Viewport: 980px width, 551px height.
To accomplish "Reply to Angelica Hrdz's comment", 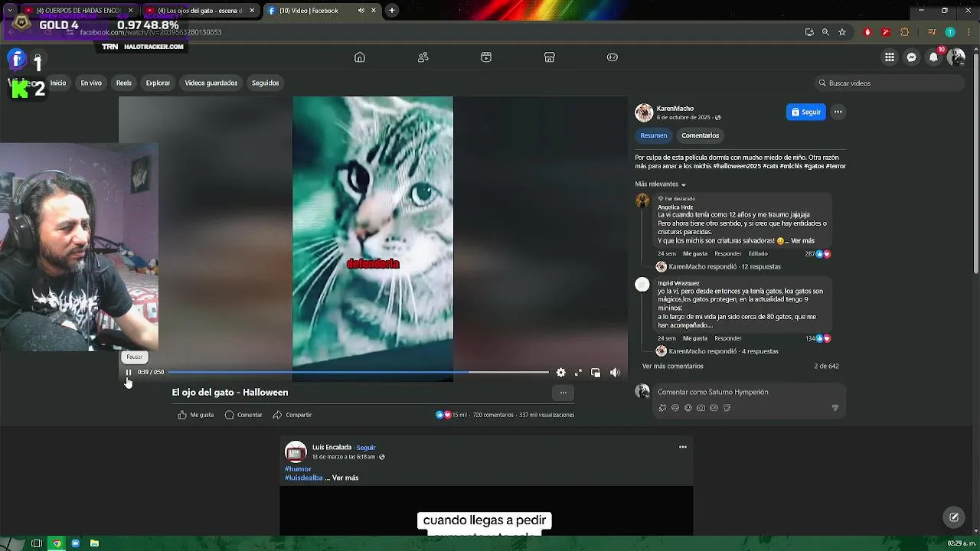I will (728, 254).
